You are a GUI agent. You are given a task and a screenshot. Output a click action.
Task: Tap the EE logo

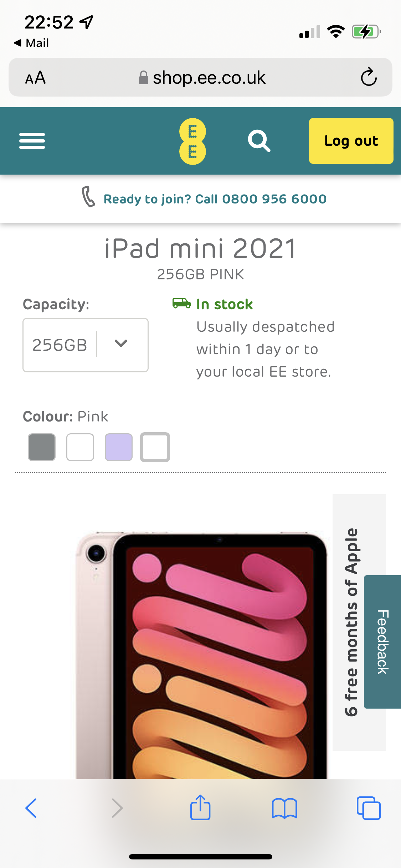pos(192,141)
